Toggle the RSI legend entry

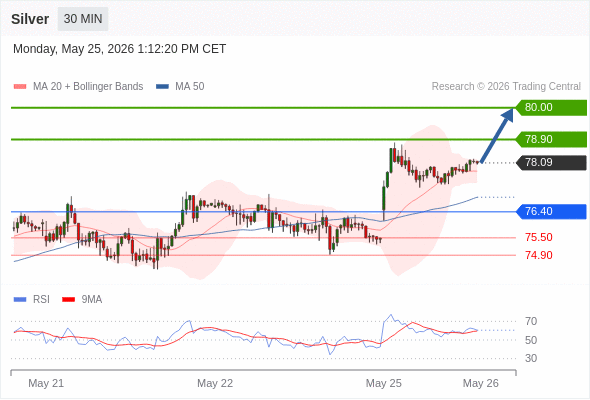pyautogui.click(x=32, y=300)
